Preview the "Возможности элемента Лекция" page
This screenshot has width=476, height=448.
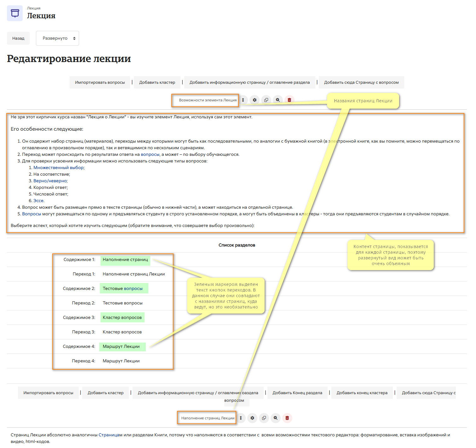pyautogui.click(x=278, y=100)
